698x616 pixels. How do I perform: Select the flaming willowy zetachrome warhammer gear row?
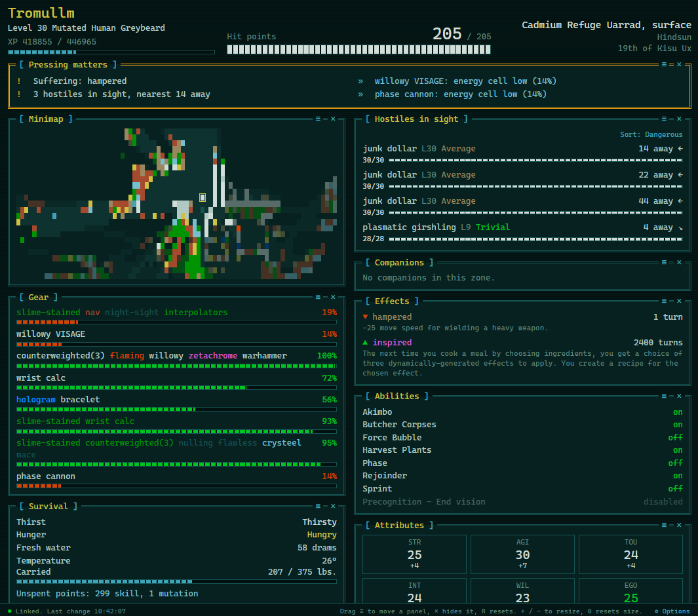point(176,360)
